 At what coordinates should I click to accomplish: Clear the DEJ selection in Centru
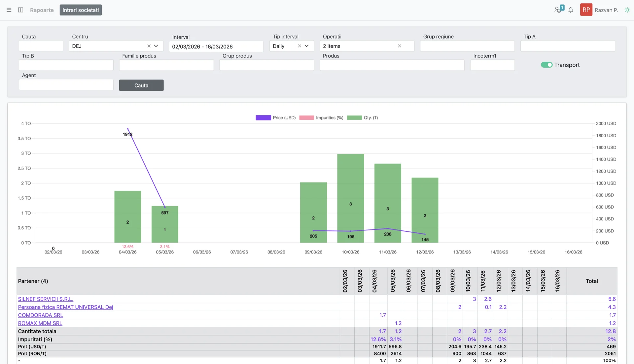(x=149, y=46)
